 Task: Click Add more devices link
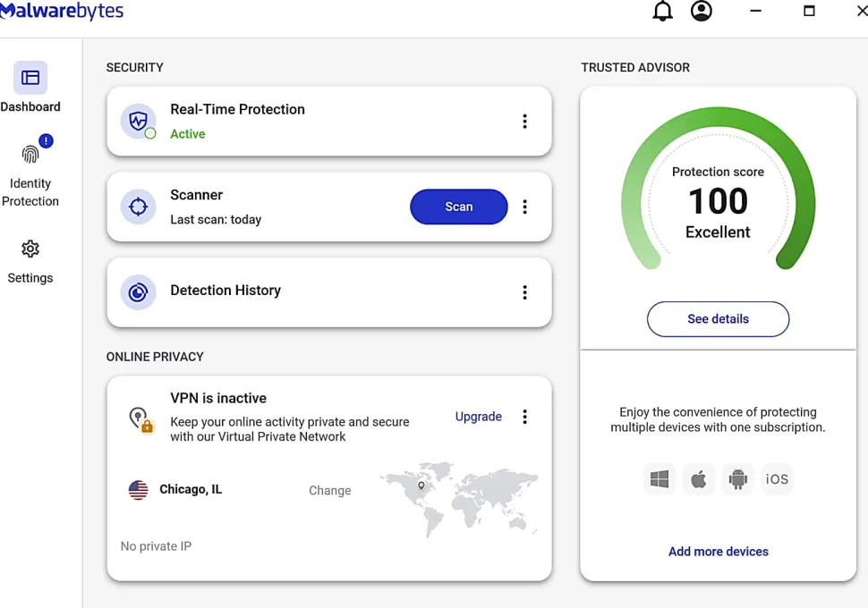pyautogui.click(x=718, y=552)
